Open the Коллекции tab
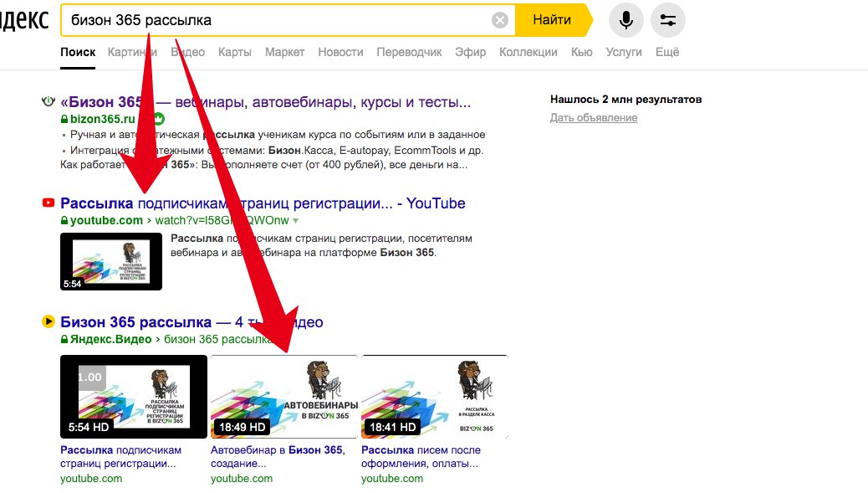The height and width of the screenshot is (493, 868). (528, 52)
